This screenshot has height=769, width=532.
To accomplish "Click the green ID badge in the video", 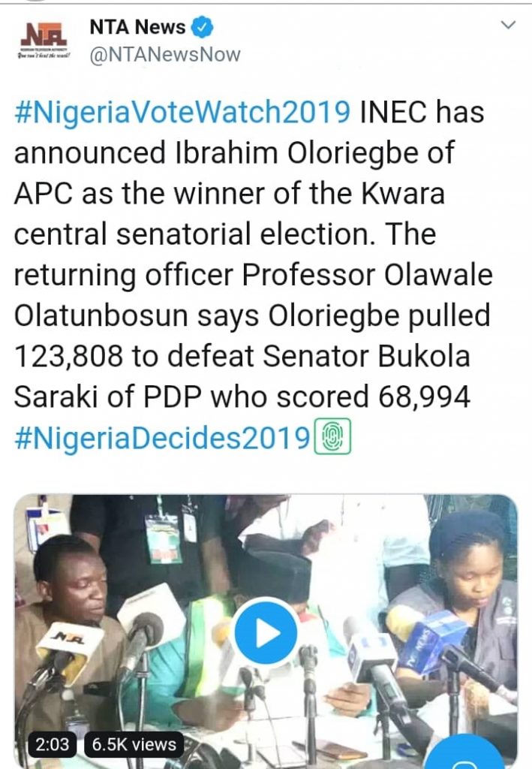I will pos(162,537).
